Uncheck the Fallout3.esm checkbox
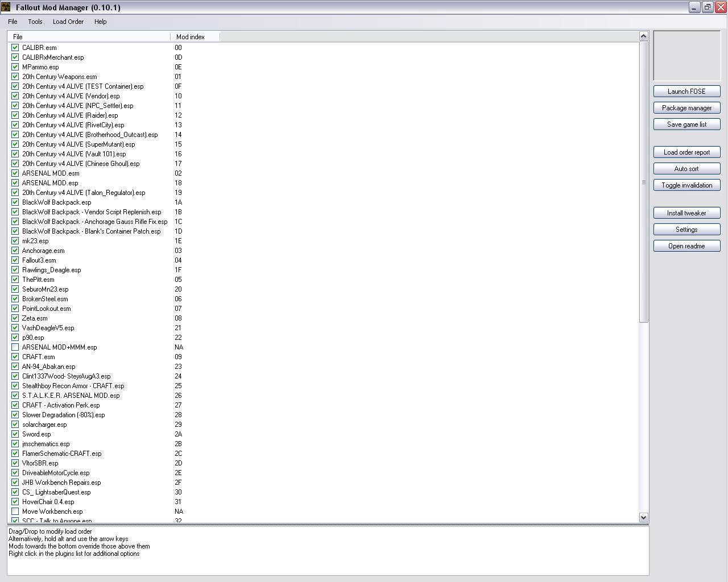 [15, 260]
